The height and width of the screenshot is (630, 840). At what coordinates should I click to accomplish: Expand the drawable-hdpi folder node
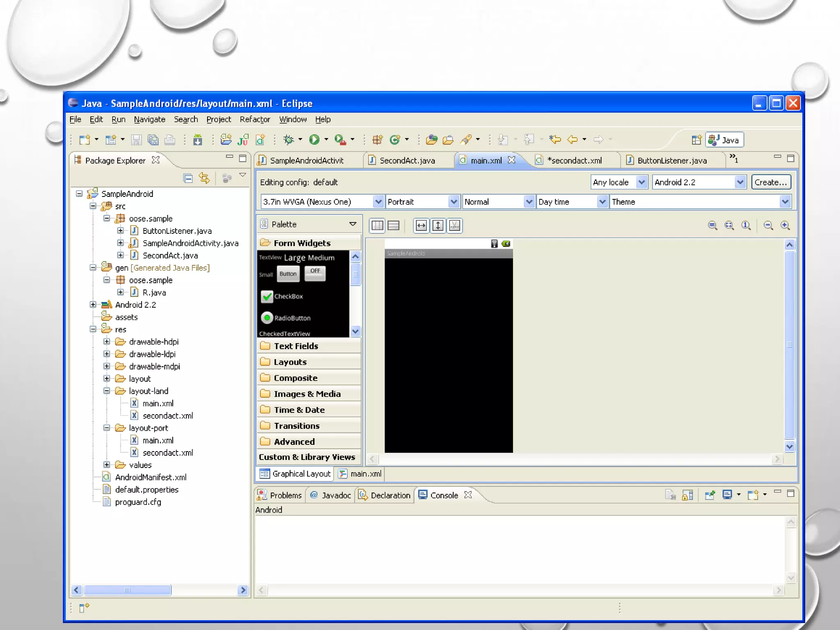point(107,342)
